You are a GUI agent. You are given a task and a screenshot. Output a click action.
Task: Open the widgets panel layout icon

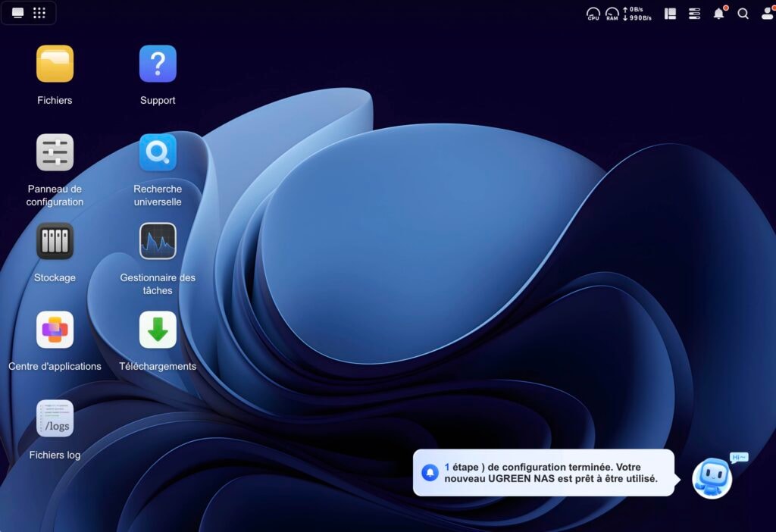670,14
